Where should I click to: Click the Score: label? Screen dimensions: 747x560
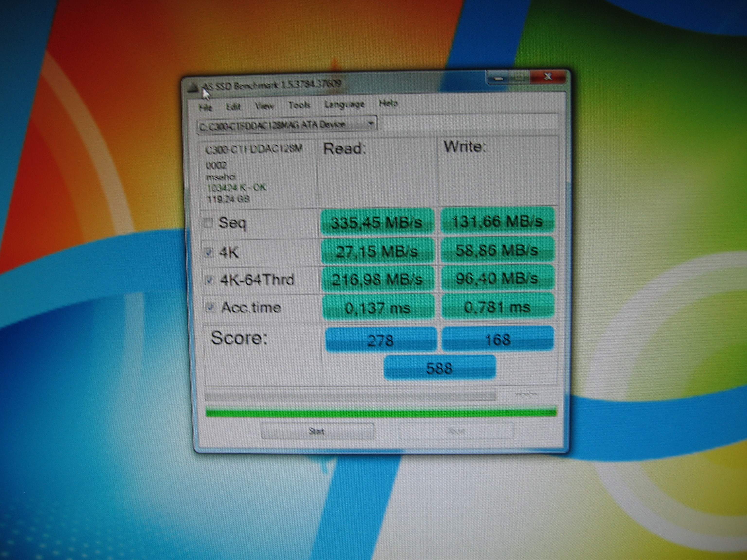[x=239, y=338]
